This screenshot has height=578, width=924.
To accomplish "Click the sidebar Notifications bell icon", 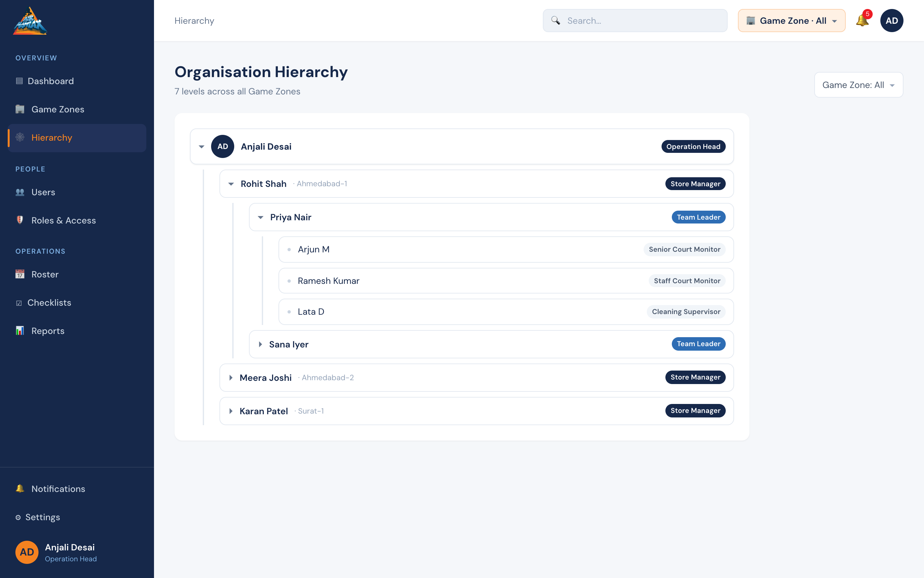I will 20,489.
